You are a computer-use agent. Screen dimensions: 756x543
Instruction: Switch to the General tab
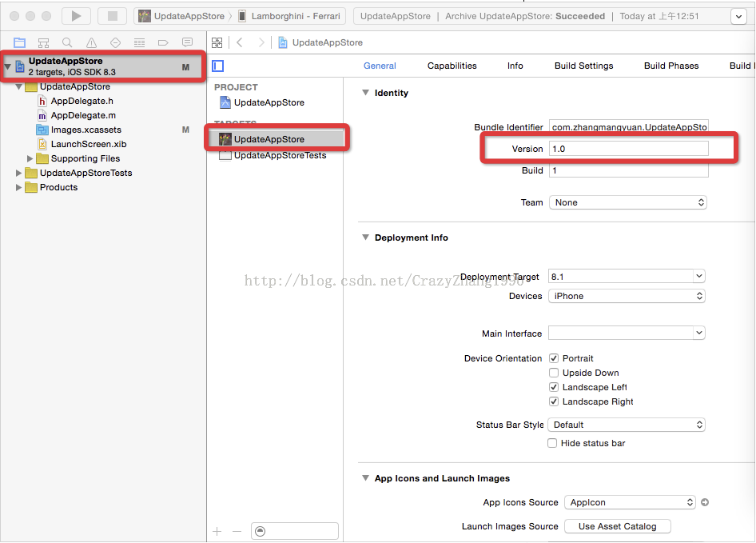pos(380,66)
